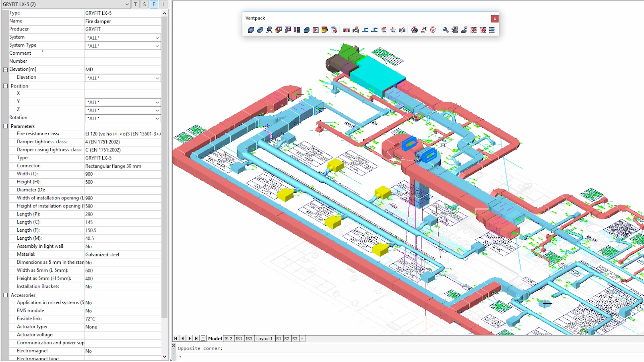
Task: Switch to the IS3 sheet tab
Action: click(x=249, y=339)
